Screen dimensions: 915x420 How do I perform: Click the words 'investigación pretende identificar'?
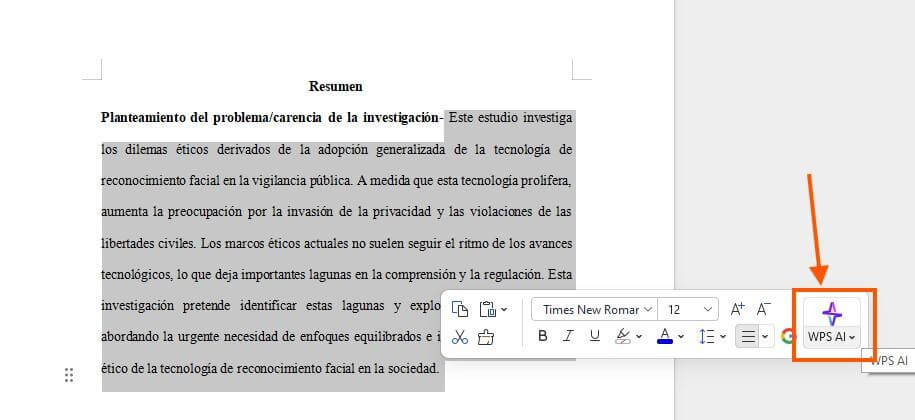198,306
